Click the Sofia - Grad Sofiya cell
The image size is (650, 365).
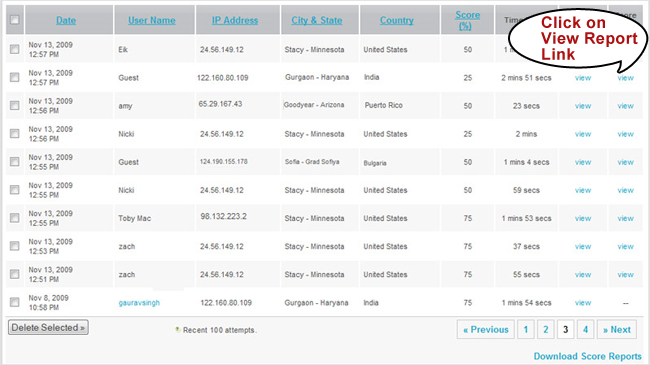point(312,162)
